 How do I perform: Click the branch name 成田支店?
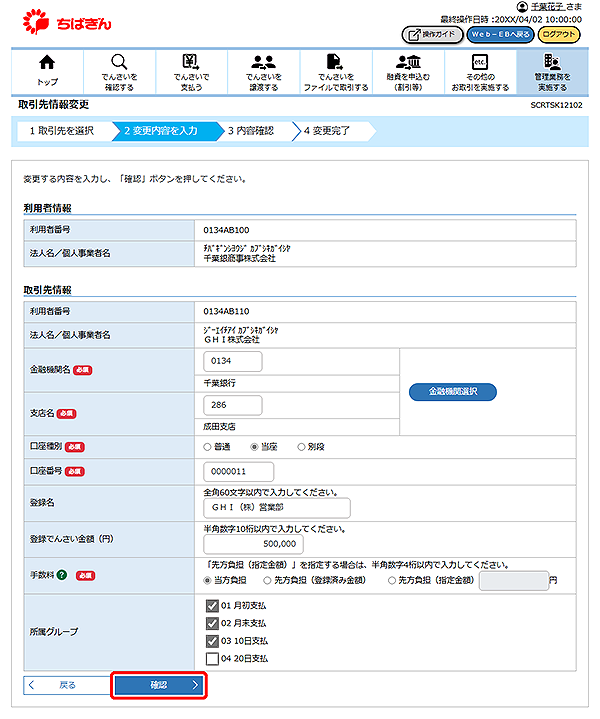219,427
